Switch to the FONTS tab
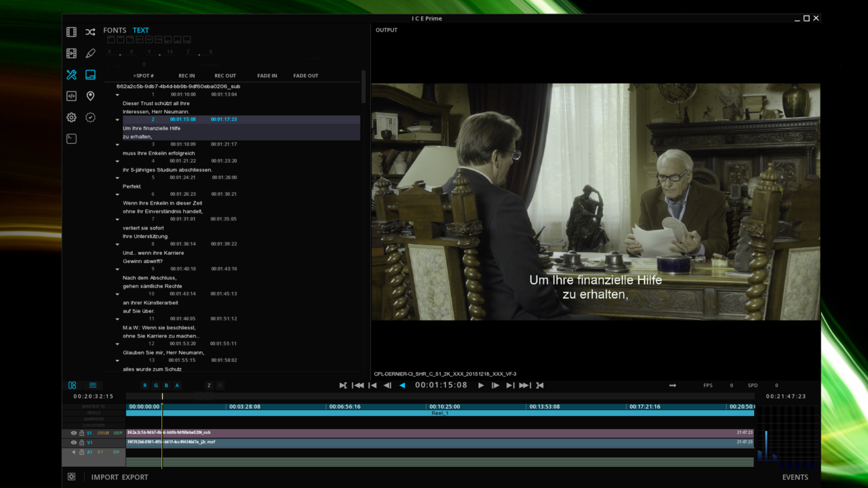This screenshot has height=488, width=868. click(115, 30)
